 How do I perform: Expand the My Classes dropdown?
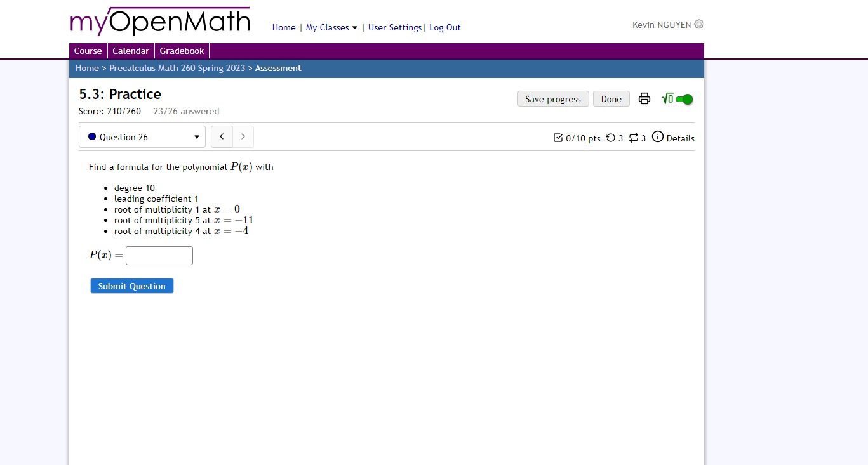click(x=331, y=27)
